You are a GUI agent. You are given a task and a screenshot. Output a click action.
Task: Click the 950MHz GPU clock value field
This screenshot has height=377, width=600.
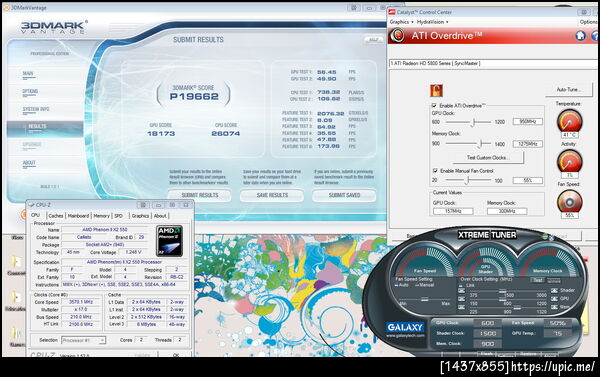click(528, 122)
